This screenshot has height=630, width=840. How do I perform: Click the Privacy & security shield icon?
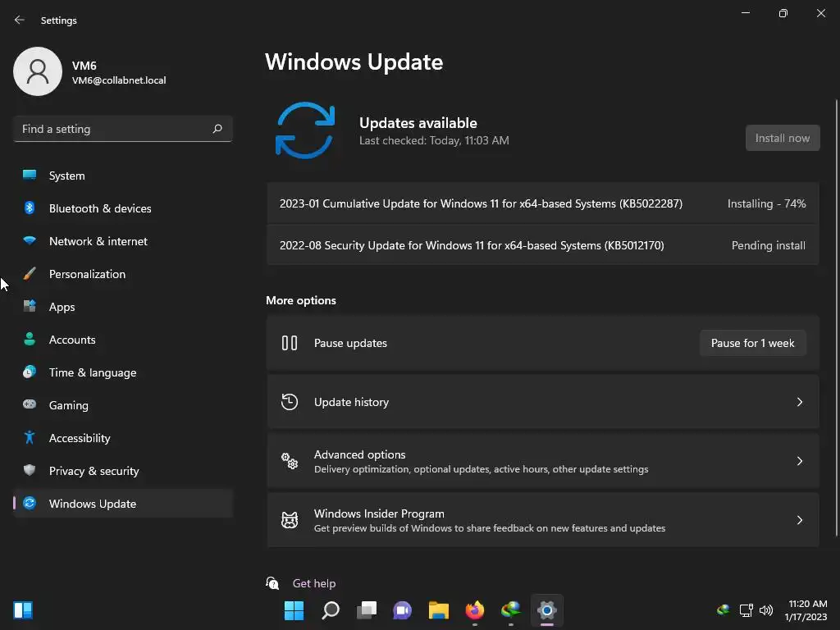coord(30,470)
